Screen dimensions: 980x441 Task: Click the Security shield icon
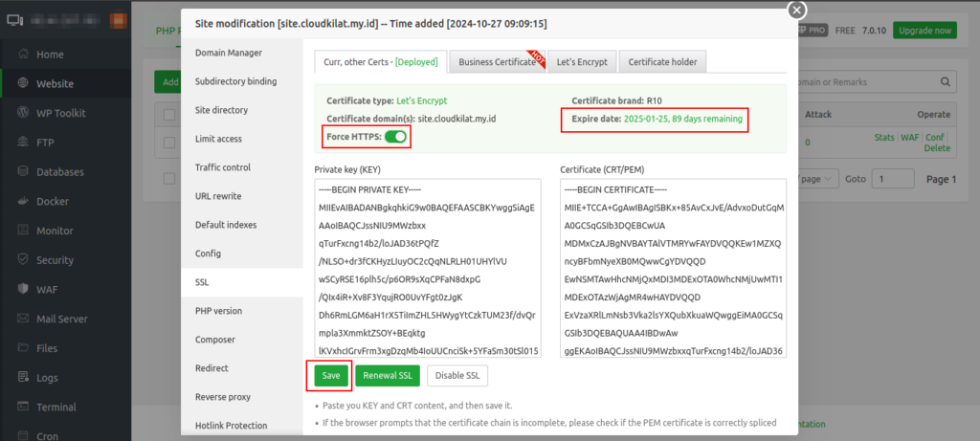(23, 260)
